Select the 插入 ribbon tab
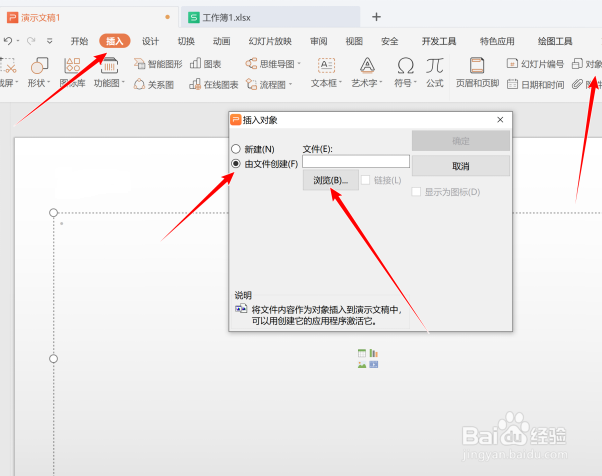602x476 pixels. coord(114,41)
